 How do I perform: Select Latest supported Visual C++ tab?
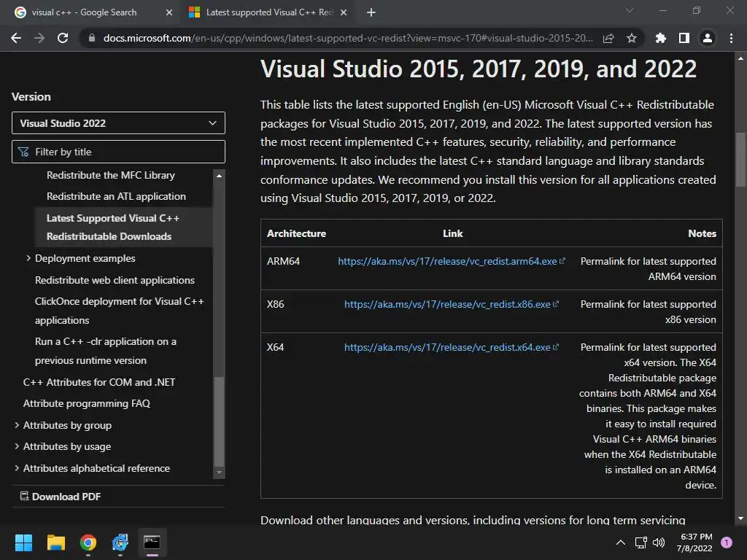[269, 12]
